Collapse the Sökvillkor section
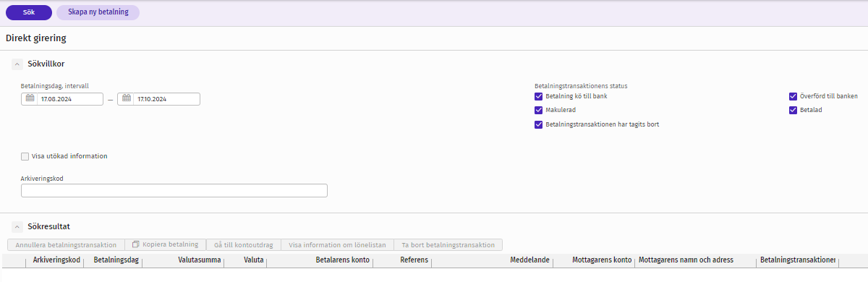Viewport: 868px width, 282px height. (17, 64)
